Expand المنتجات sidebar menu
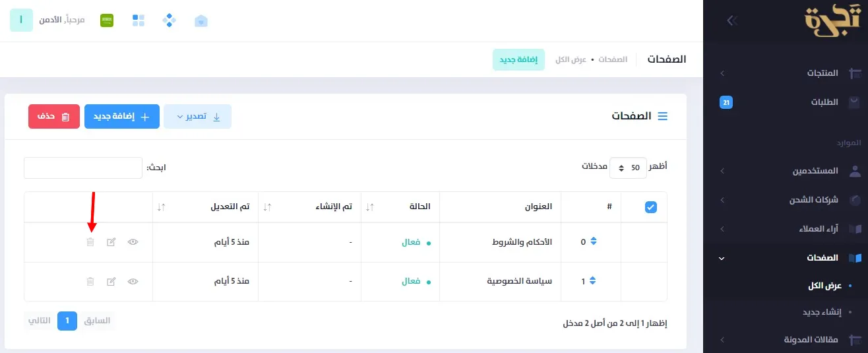The image size is (868, 353). coord(786,73)
